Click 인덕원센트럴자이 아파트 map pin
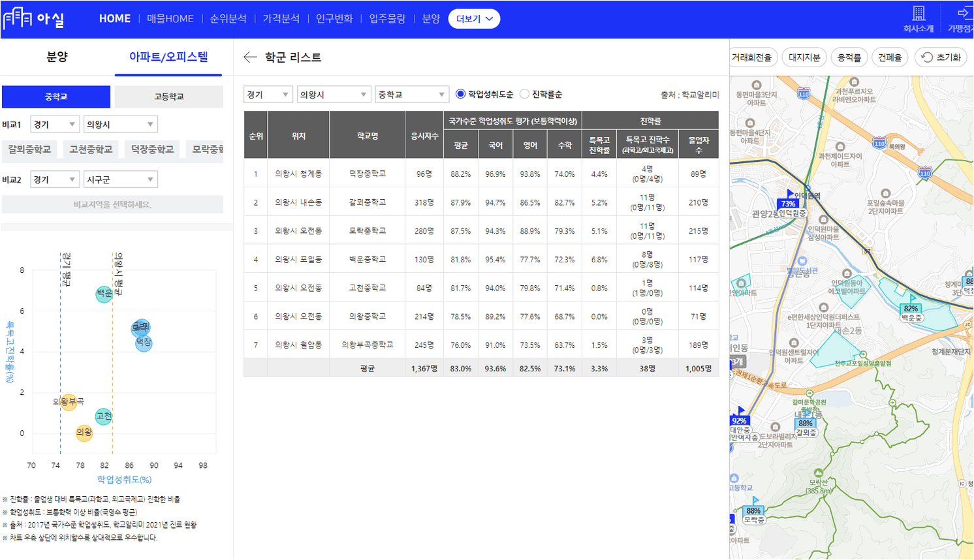Screen dimensions: 974x560 (794, 343)
